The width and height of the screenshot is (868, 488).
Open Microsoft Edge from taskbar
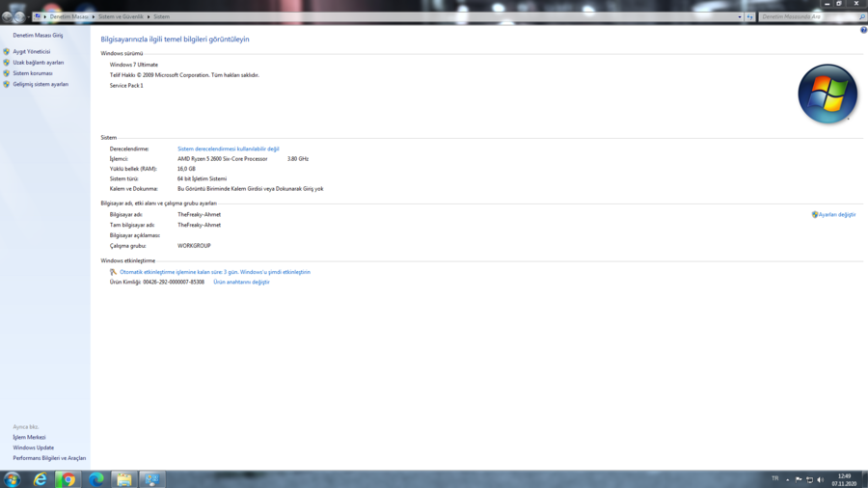point(95,479)
